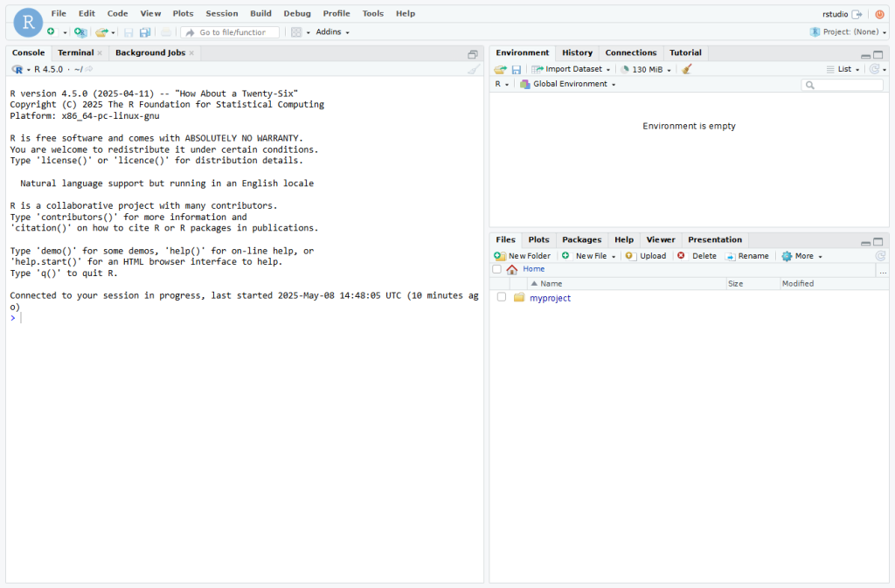Click the Open File folder icon in main toolbar
Image resolution: width=895 pixels, height=588 pixels.
point(101,32)
